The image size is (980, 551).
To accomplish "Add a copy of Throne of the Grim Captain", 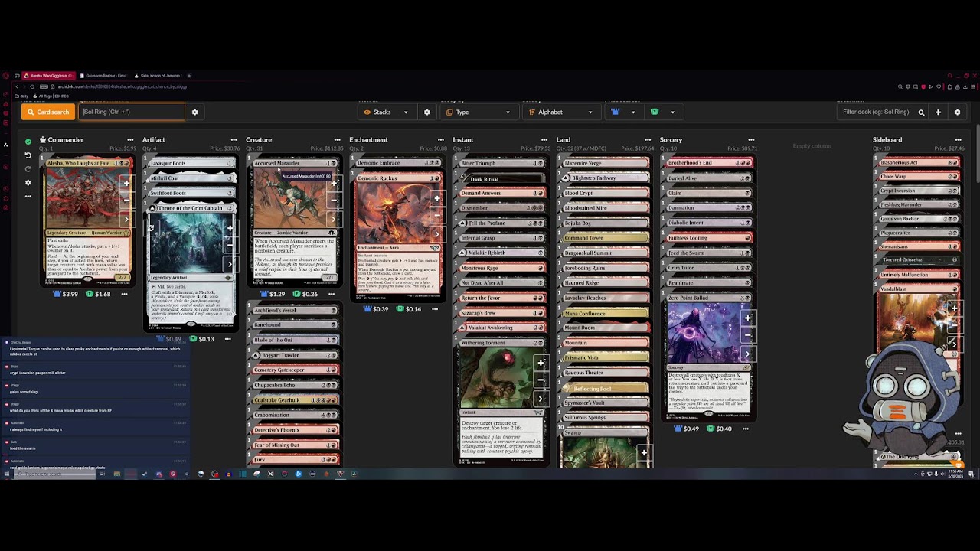I will coord(230,228).
